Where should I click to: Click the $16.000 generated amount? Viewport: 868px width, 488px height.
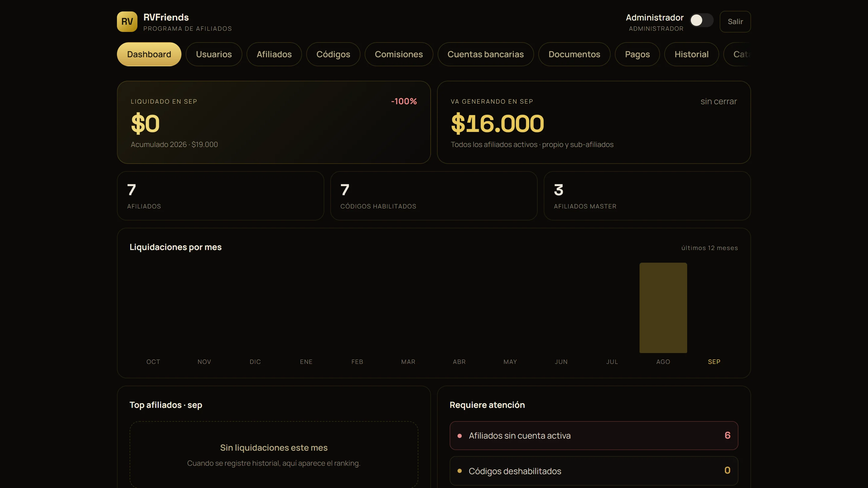[497, 124]
